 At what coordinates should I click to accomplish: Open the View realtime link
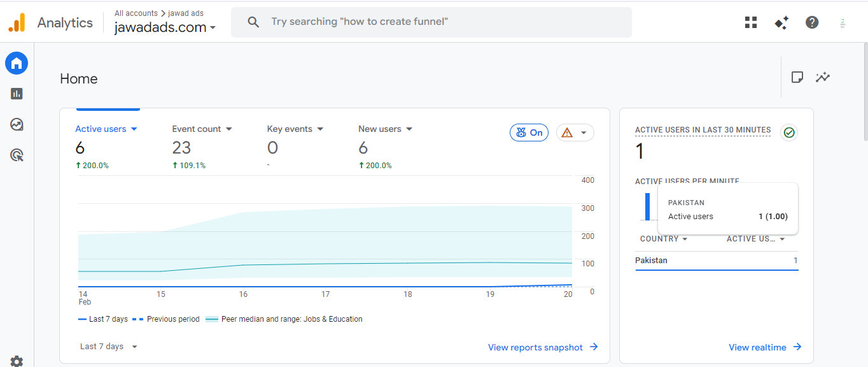[764, 347]
